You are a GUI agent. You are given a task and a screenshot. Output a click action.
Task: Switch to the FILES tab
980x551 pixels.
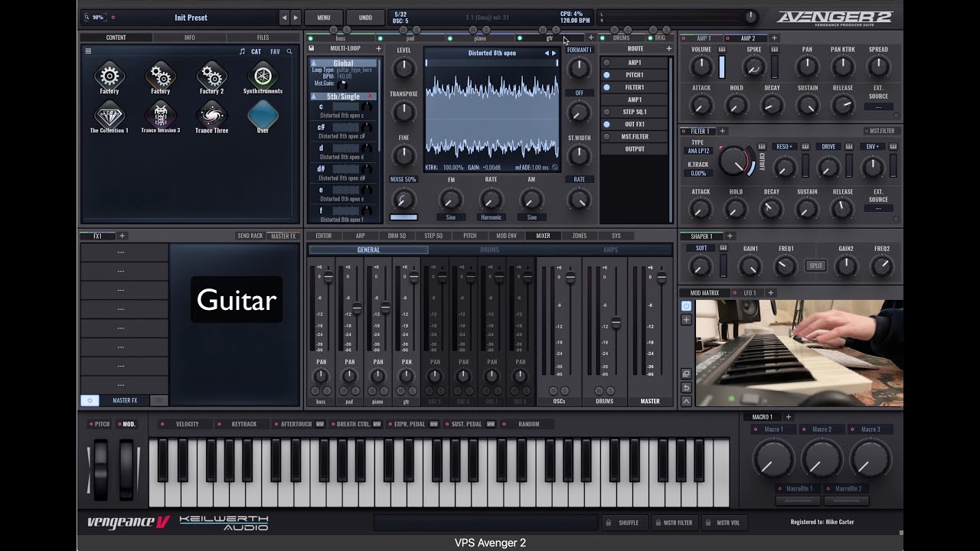(263, 37)
